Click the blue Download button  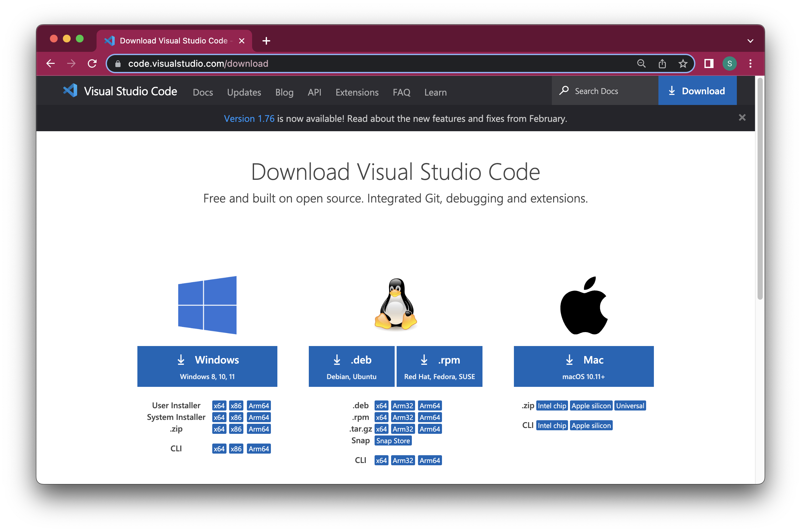coord(698,91)
